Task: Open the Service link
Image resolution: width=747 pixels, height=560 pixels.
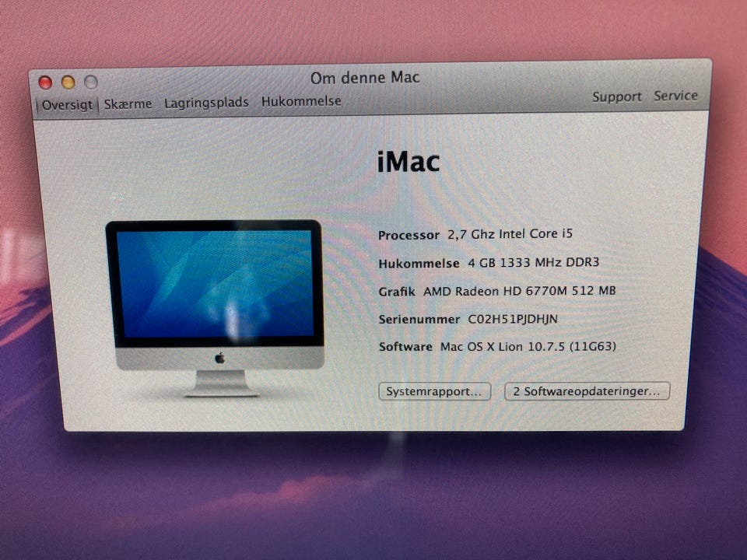Action: point(675,96)
